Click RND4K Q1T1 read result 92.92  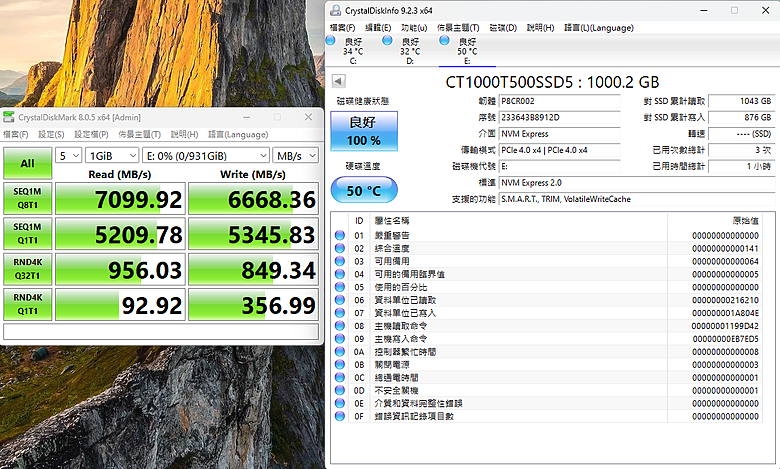pos(120,304)
